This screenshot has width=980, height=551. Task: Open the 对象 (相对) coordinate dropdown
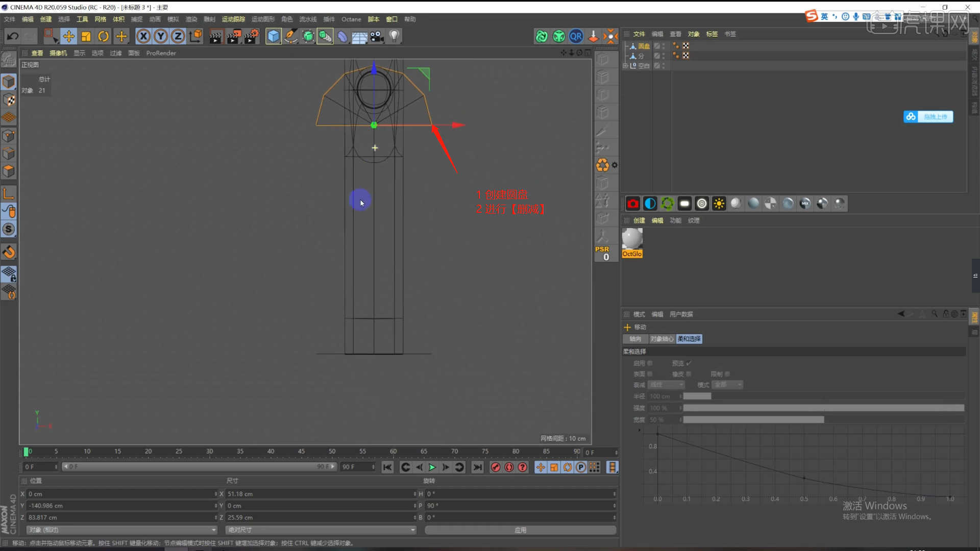coord(121,530)
